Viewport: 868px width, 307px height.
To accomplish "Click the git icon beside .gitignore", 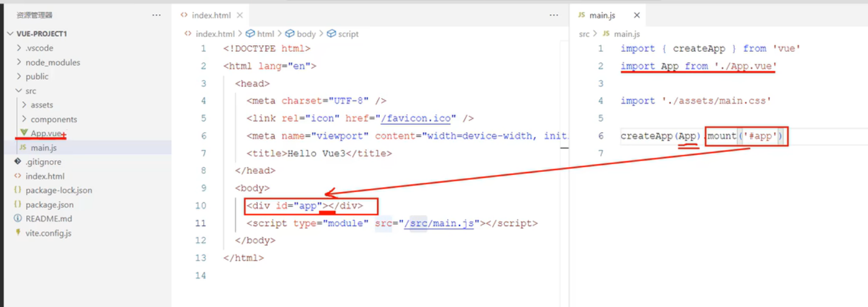I will point(18,161).
